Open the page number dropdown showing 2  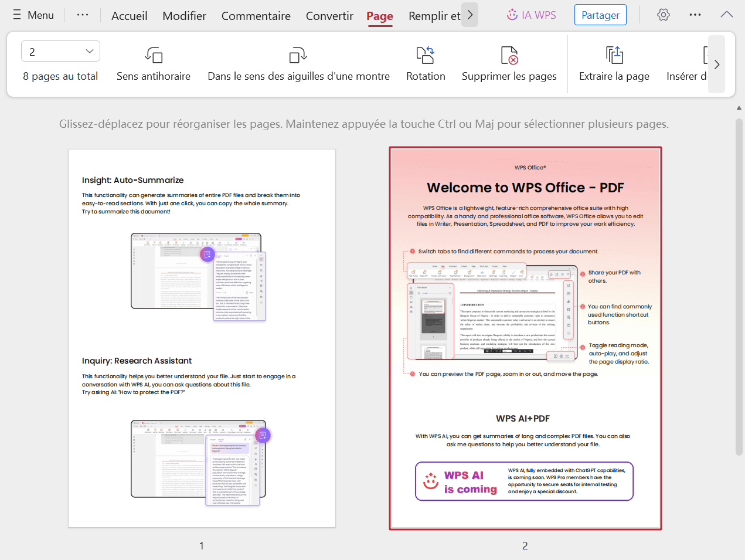point(60,51)
